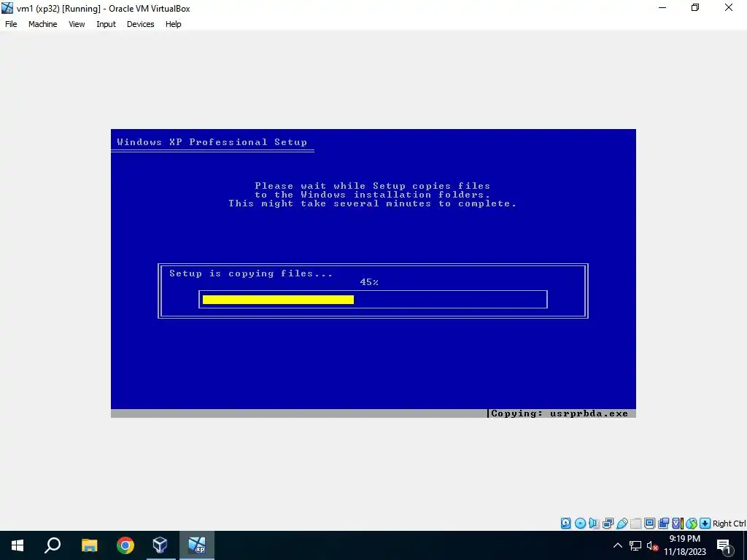Click the Right Ctrl host key label

(729, 524)
